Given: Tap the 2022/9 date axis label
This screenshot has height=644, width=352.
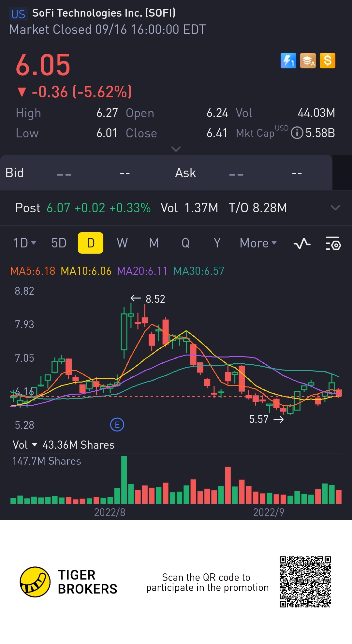Looking at the screenshot, I should click(x=269, y=512).
